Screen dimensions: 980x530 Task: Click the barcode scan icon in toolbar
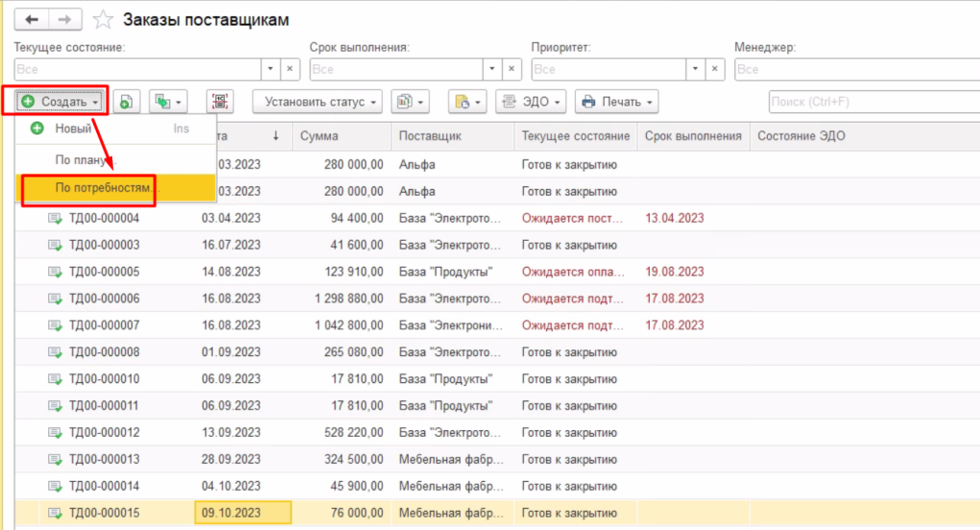pos(220,102)
